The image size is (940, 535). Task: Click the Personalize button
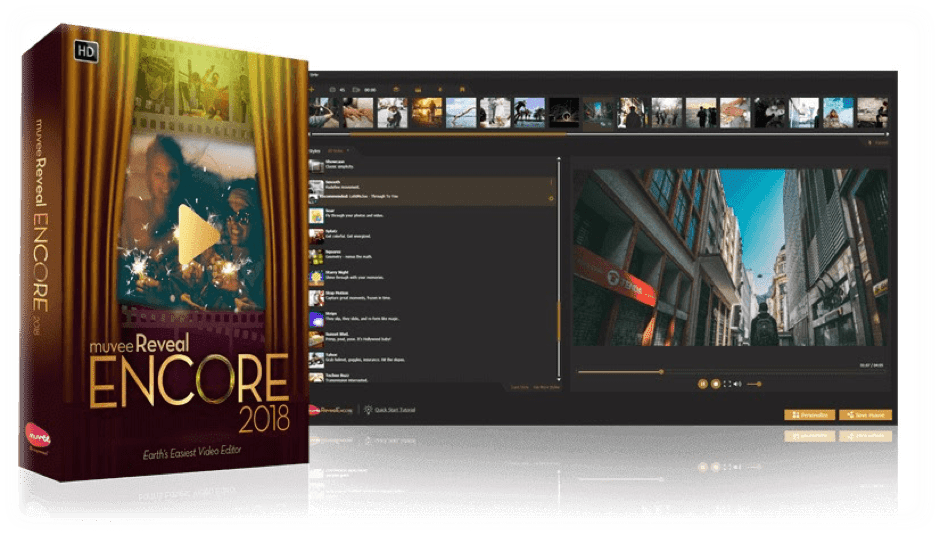pyautogui.click(x=809, y=415)
